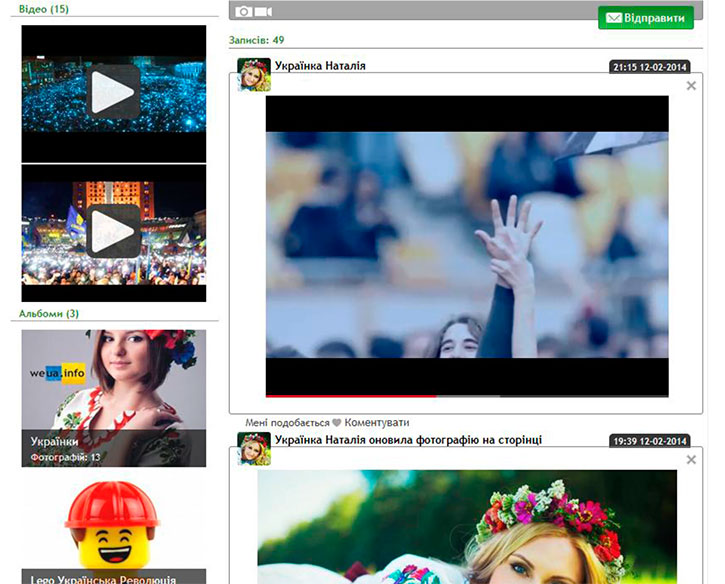725x584 pixels.
Task: Click the embedded video with raised hand
Action: tap(467, 246)
